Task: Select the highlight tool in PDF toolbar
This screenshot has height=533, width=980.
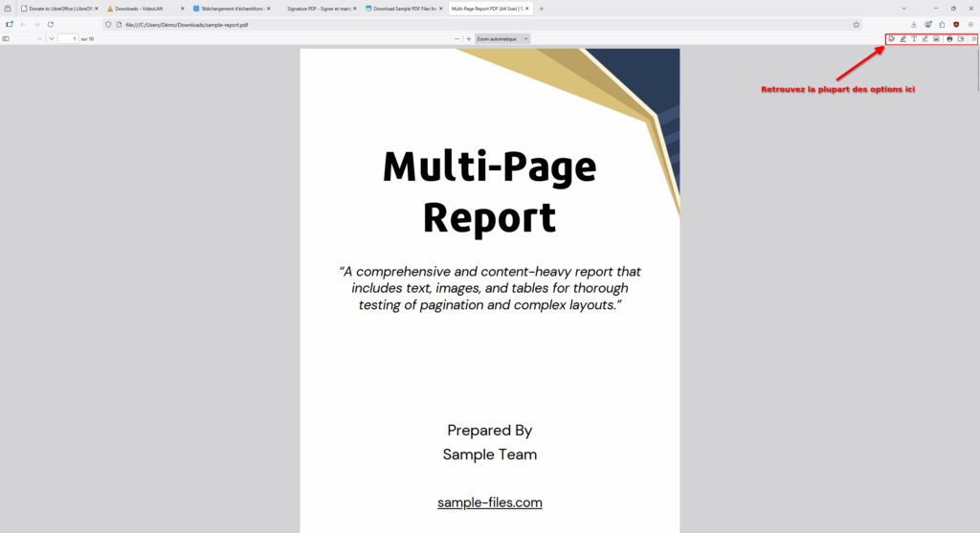Action: [902, 39]
